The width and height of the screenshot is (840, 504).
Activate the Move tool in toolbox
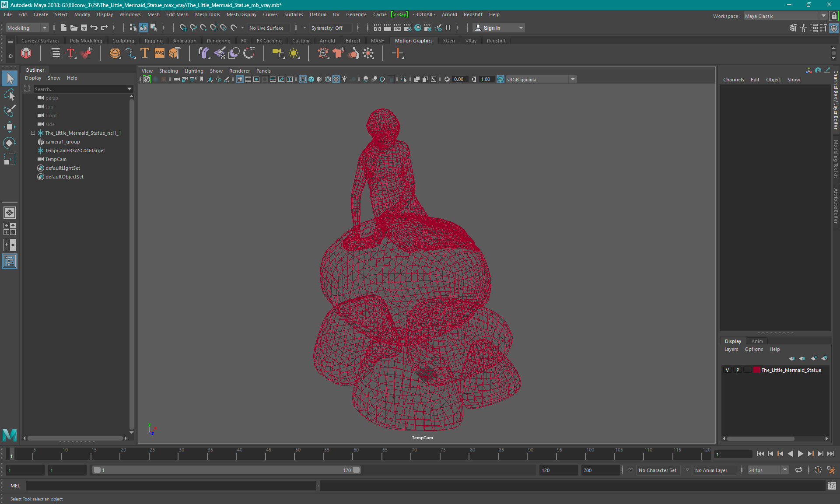[10, 127]
